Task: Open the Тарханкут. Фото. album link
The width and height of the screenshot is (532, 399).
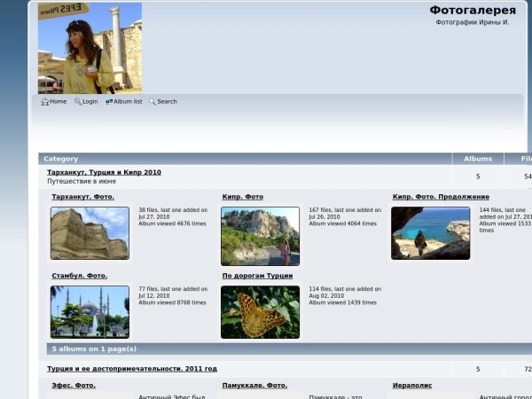Action: 82,197
